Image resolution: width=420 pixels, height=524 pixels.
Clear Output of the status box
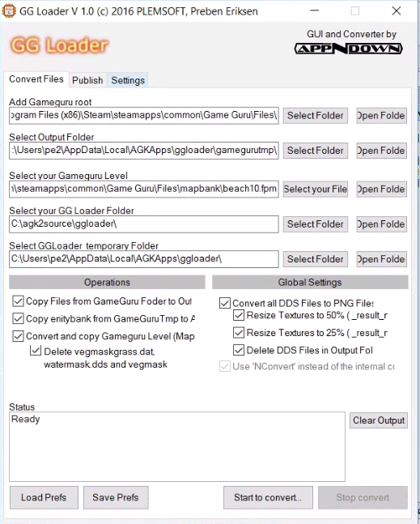click(x=379, y=420)
